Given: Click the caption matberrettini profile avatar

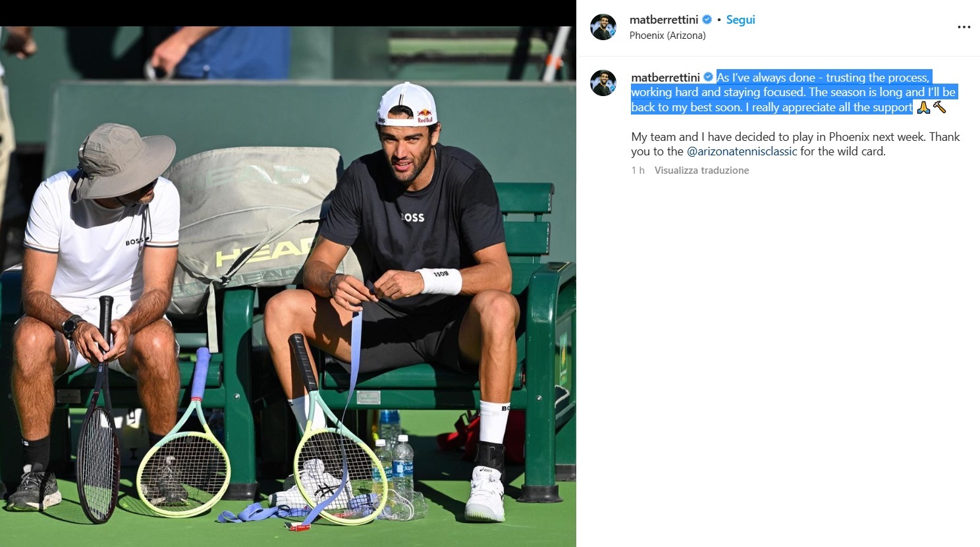Looking at the screenshot, I should (x=603, y=83).
